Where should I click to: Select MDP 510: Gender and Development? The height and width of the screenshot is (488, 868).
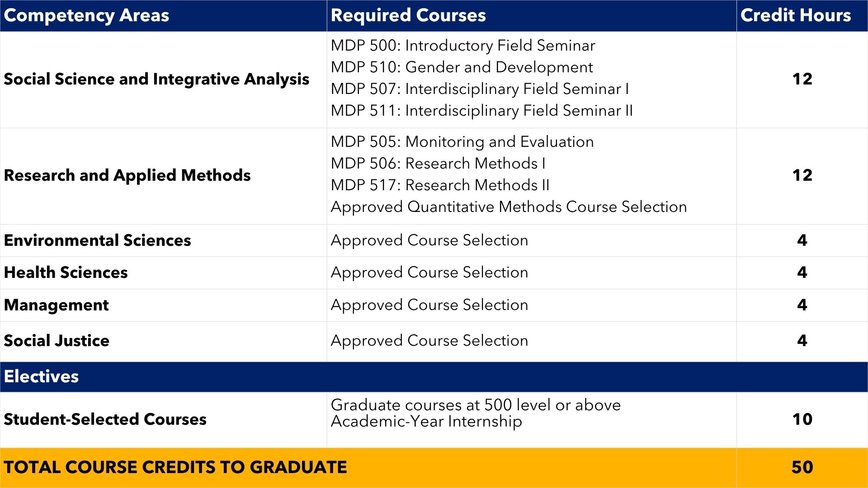pos(462,67)
